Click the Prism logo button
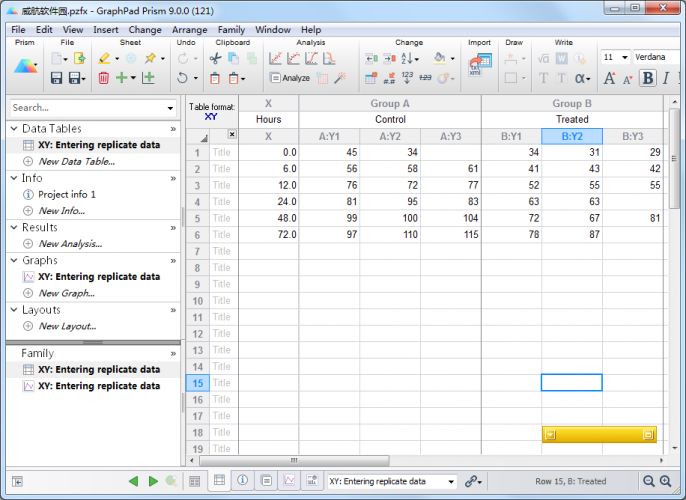The width and height of the screenshot is (686, 500). coord(25,66)
